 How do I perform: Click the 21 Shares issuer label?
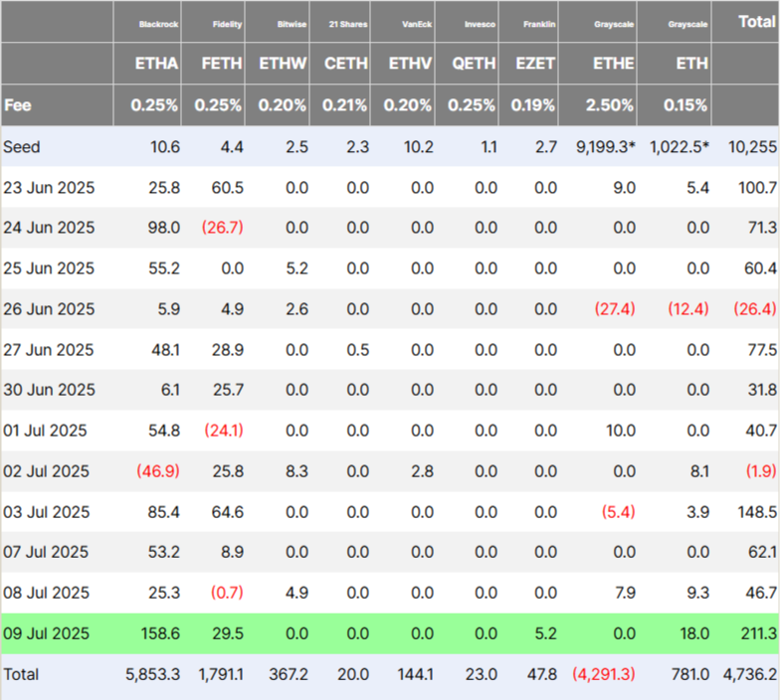click(348, 24)
